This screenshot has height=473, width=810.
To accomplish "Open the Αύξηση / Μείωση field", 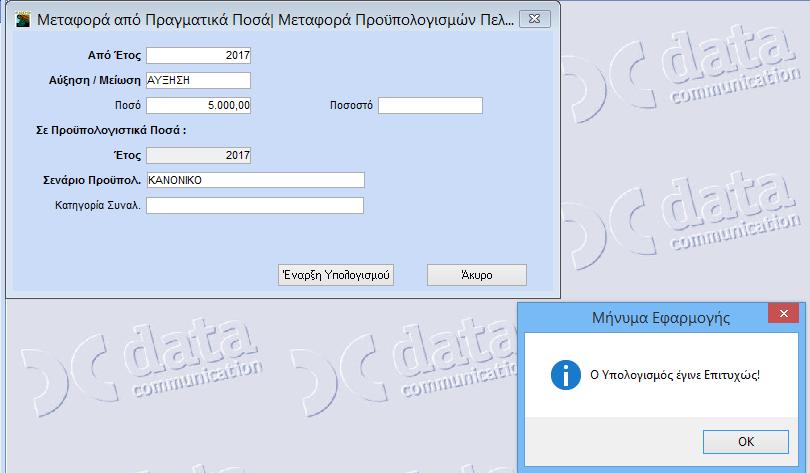I will click(x=198, y=81).
